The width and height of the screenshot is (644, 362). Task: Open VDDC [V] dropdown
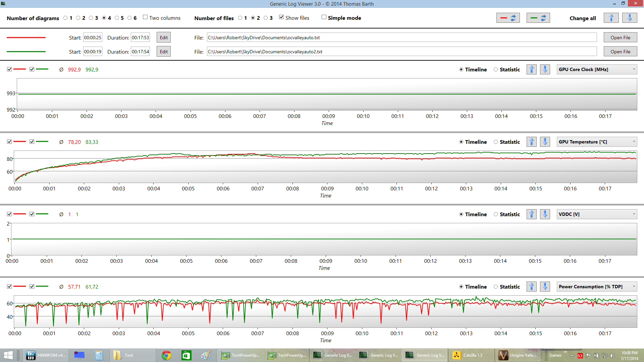[x=597, y=214]
